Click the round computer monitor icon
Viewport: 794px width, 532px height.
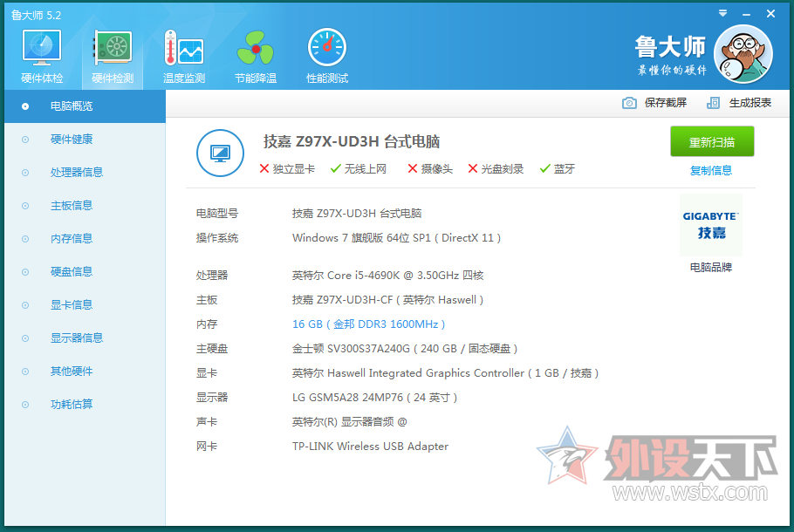click(220, 153)
